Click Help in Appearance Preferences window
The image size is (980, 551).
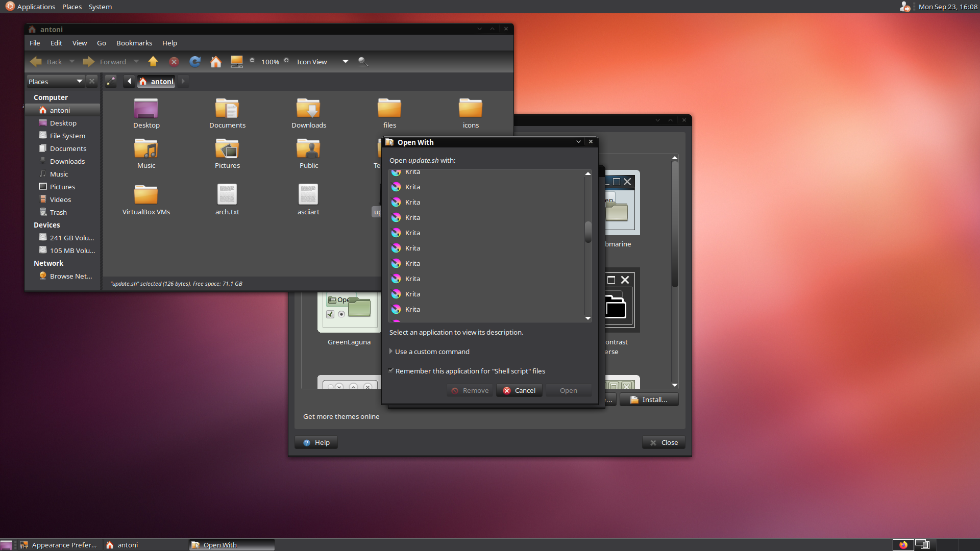click(x=316, y=442)
